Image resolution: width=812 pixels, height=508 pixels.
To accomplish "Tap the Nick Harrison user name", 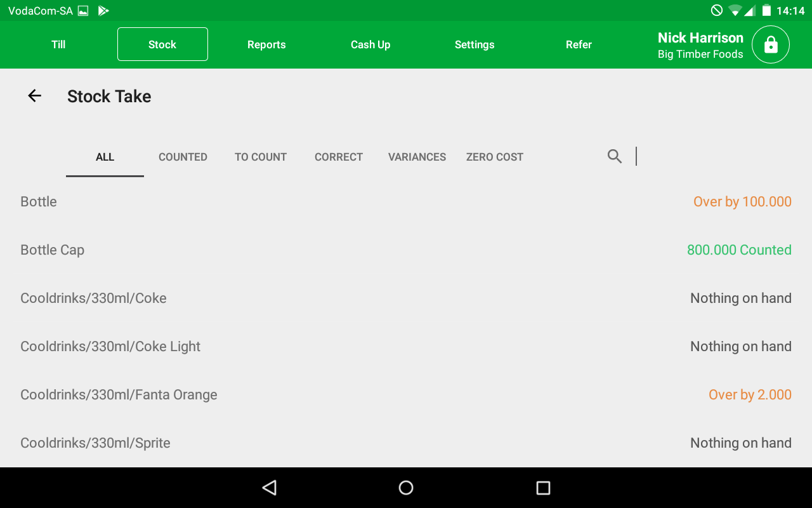I will 700,37.
